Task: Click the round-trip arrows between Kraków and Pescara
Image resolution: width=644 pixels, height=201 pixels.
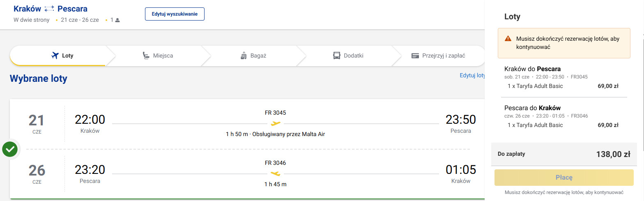Action: 49,9
